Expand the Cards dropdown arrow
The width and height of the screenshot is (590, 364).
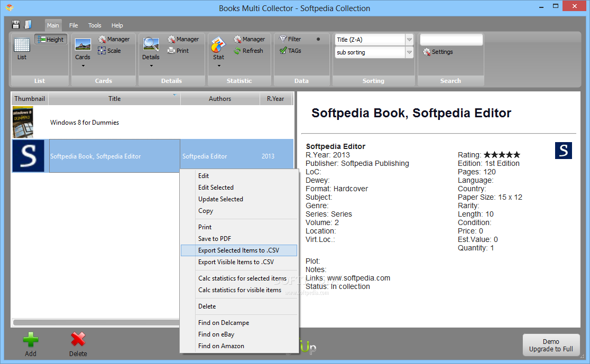pos(83,66)
